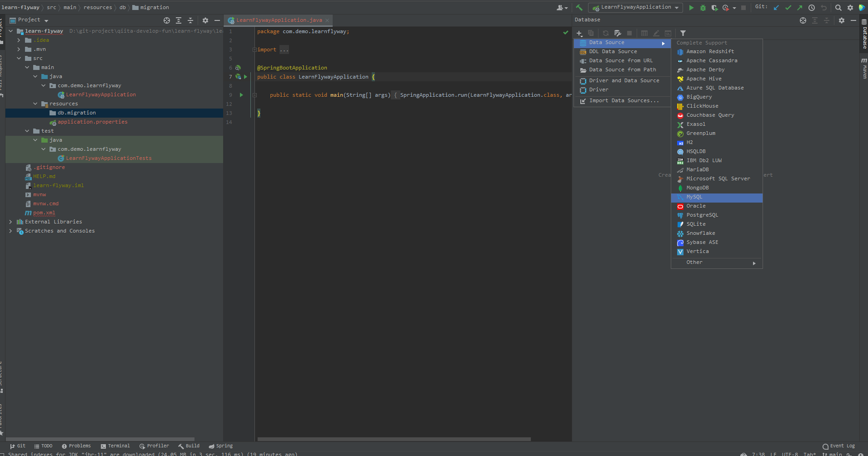868x456 pixels.
Task: Choose Data Source from URL
Action: tap(622, 61)
